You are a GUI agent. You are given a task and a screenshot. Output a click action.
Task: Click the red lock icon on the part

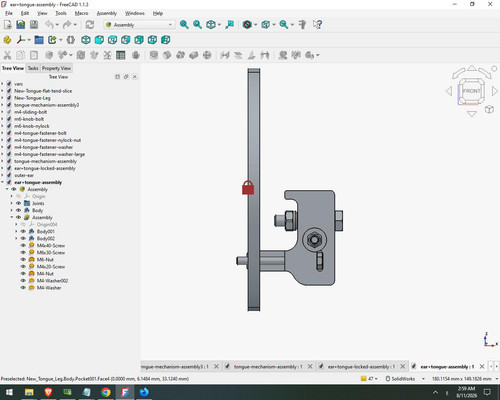click(248, 188)
